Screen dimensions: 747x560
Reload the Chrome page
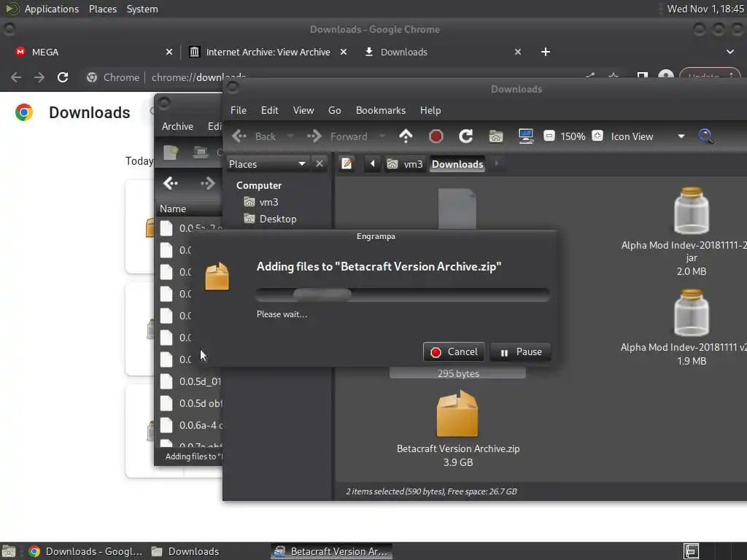(x=63, y=77)
